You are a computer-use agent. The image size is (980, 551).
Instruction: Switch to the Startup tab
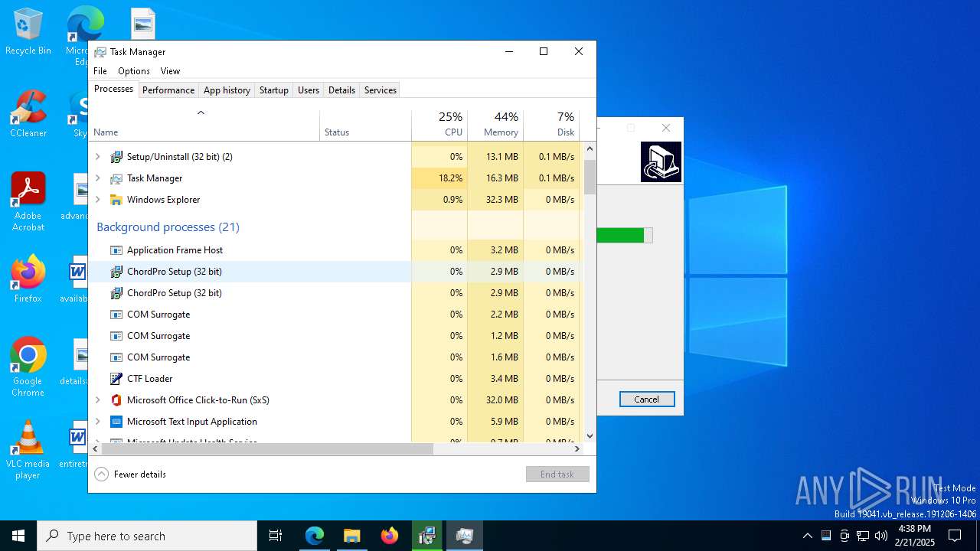point(273,90)
